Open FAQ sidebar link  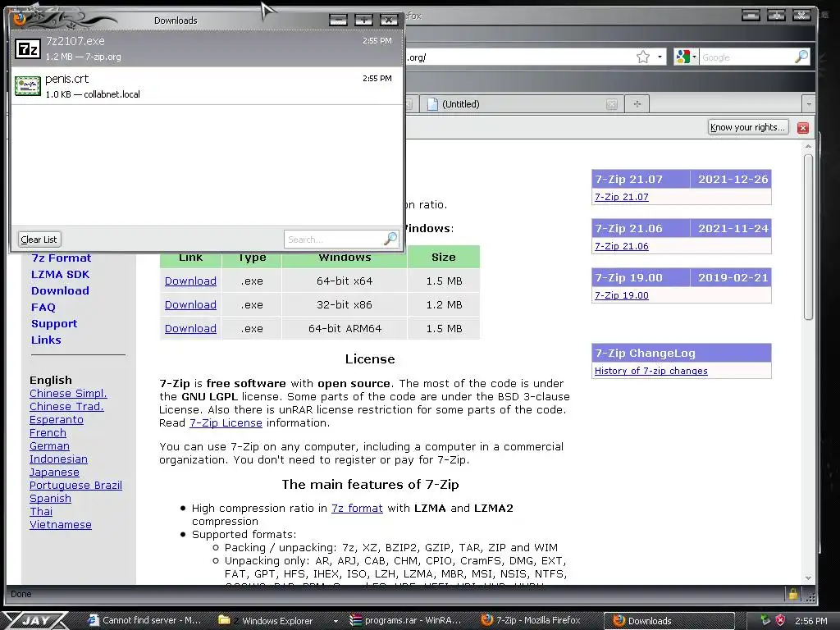click(x=43, y=307)
